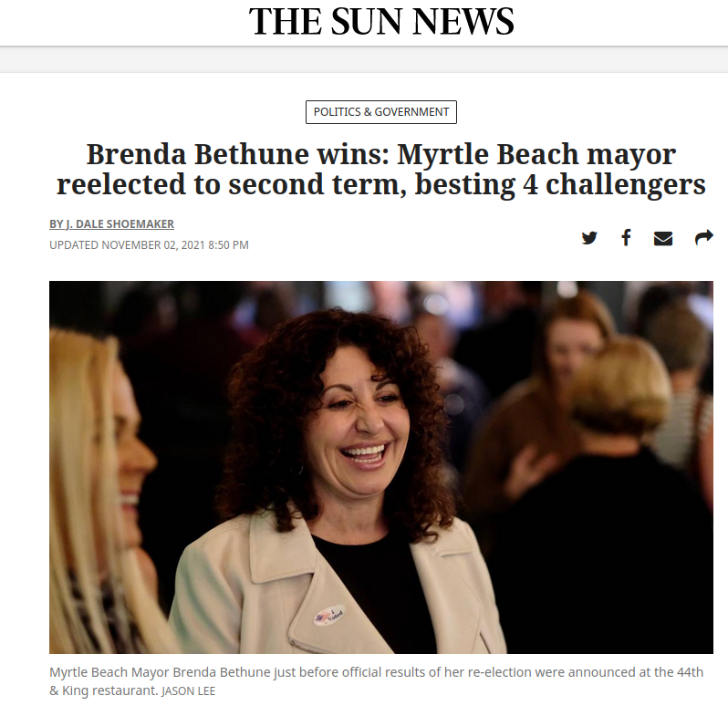Click the updated November 02, 2021 timestamp

point(149,244)
